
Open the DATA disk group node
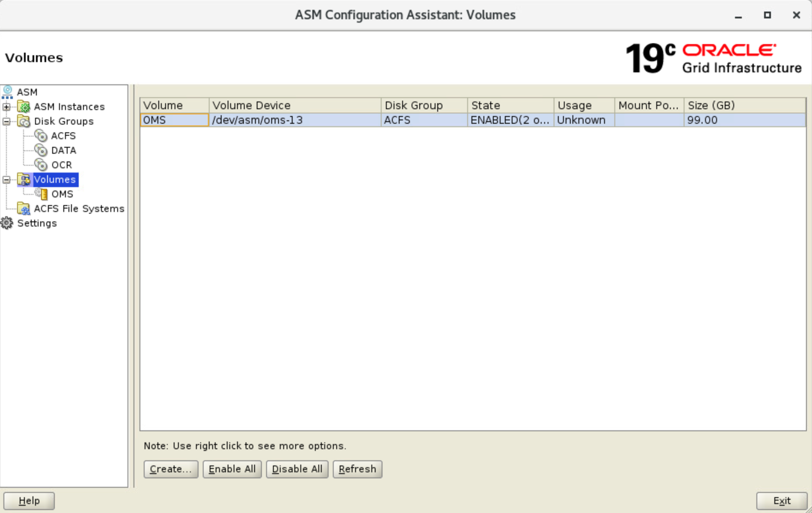point(64,150)
